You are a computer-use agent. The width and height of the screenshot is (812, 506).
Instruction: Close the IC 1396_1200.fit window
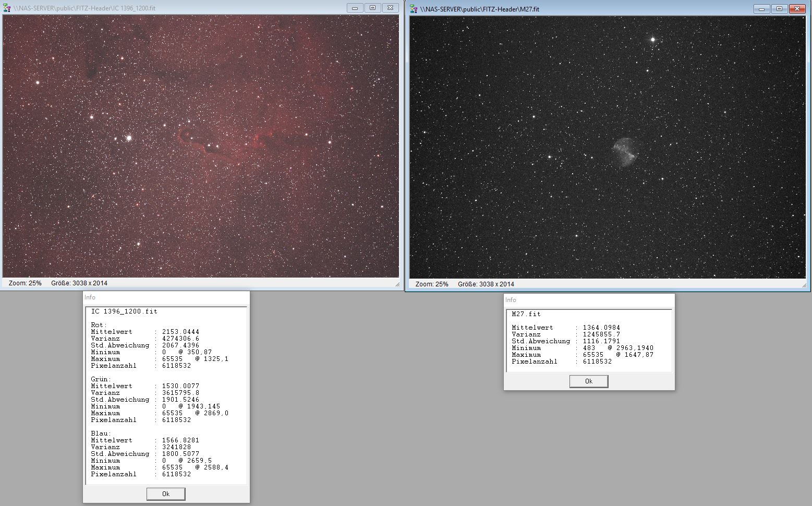(x=390, y=8)
